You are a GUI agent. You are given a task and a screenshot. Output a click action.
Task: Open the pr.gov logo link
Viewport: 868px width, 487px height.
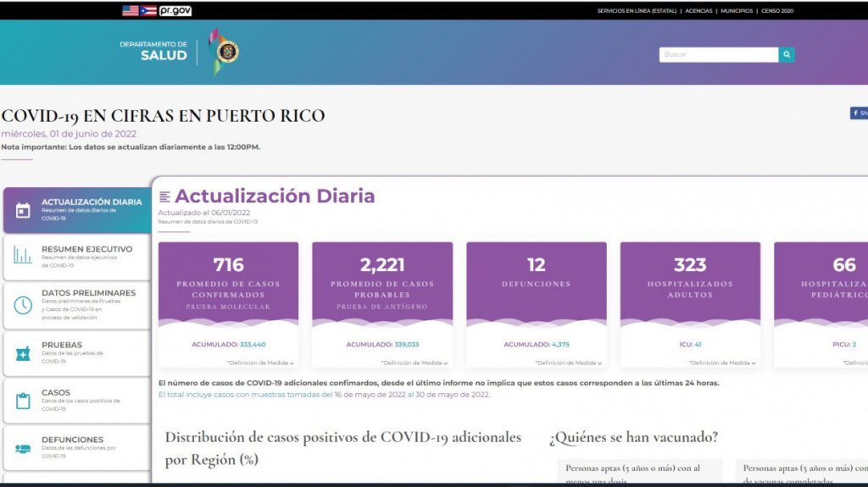coord(175,10)
